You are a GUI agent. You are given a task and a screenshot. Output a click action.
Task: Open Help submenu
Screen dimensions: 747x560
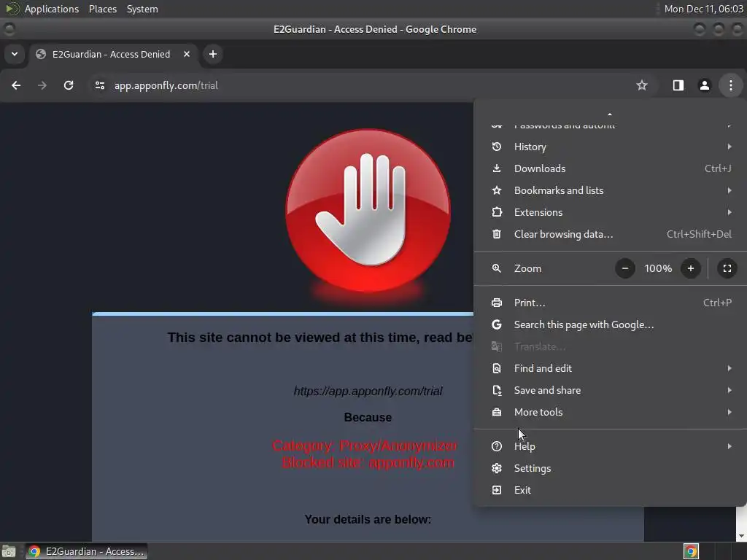pyautogui.click(x=611, y=447)
